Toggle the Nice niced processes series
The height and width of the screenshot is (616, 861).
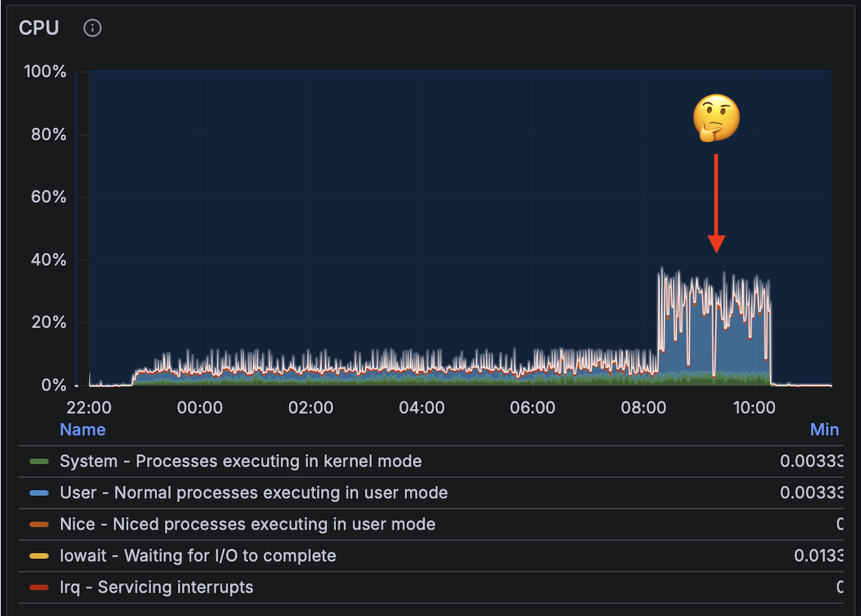tap(247, 524)
